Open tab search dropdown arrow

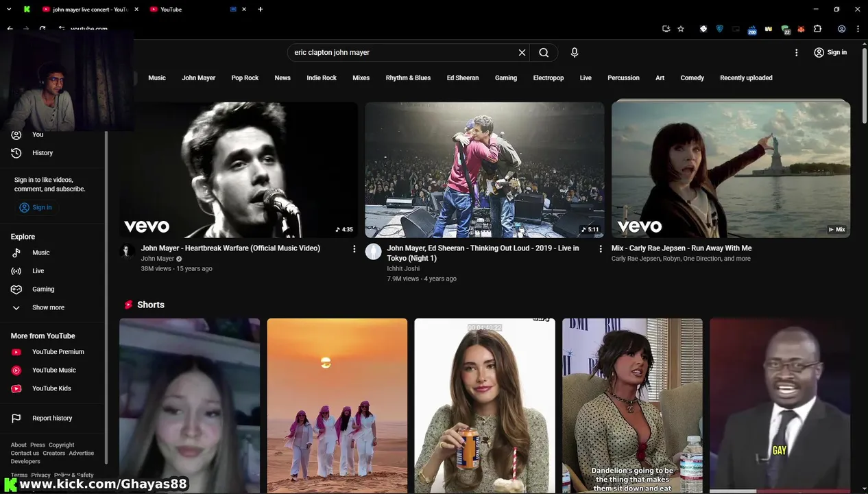[x=9, y=10]
